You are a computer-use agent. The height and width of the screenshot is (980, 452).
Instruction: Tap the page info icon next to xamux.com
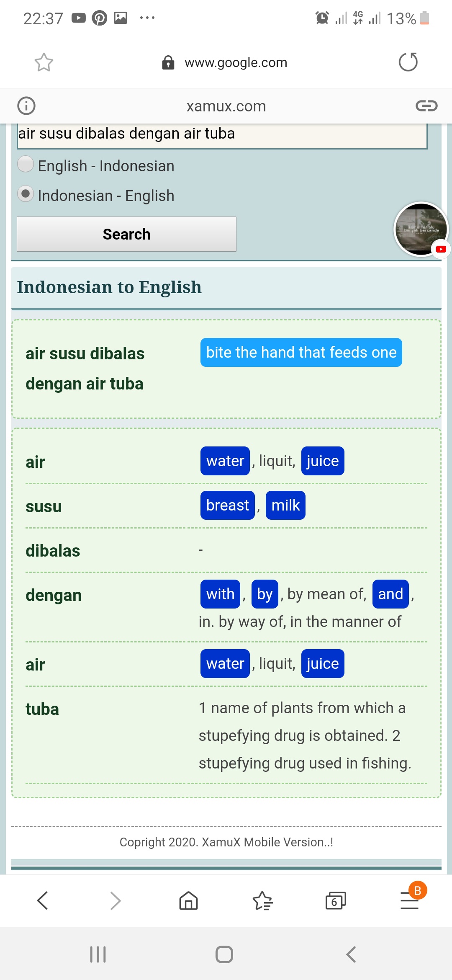[x=26, y=106]
